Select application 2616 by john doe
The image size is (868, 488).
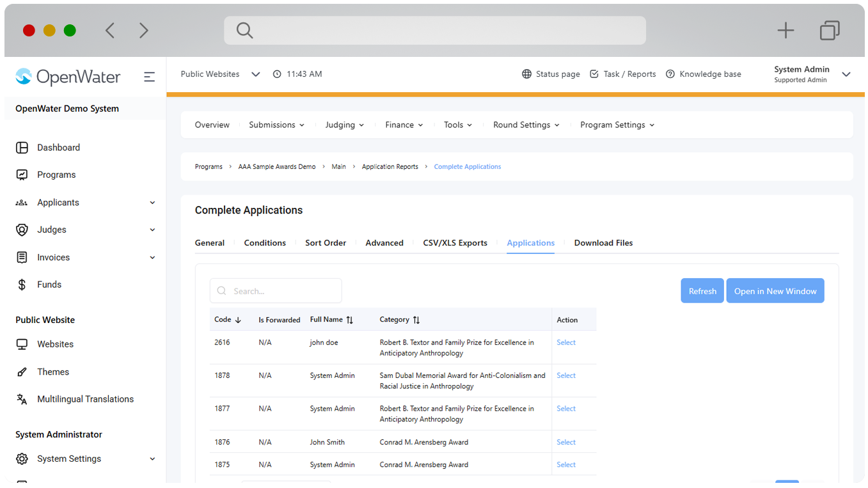(x=566, y=343)
